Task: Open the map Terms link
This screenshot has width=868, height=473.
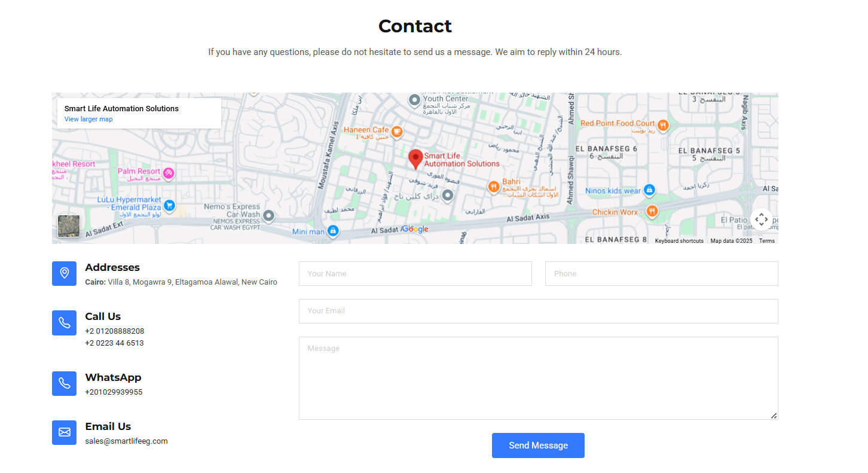Action: tap(766, 241)
